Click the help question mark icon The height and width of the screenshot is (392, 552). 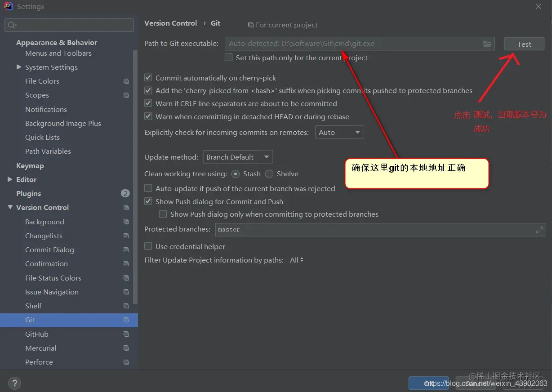14,383
